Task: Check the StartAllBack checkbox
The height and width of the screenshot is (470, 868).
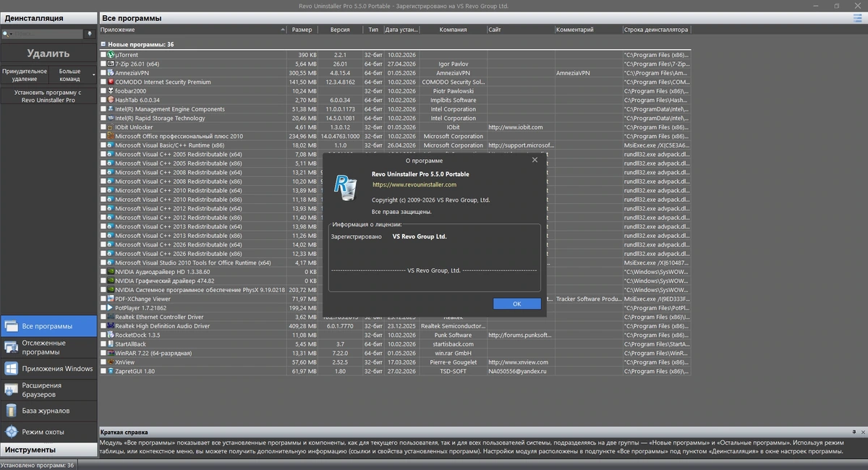Action: click(103, 344)
